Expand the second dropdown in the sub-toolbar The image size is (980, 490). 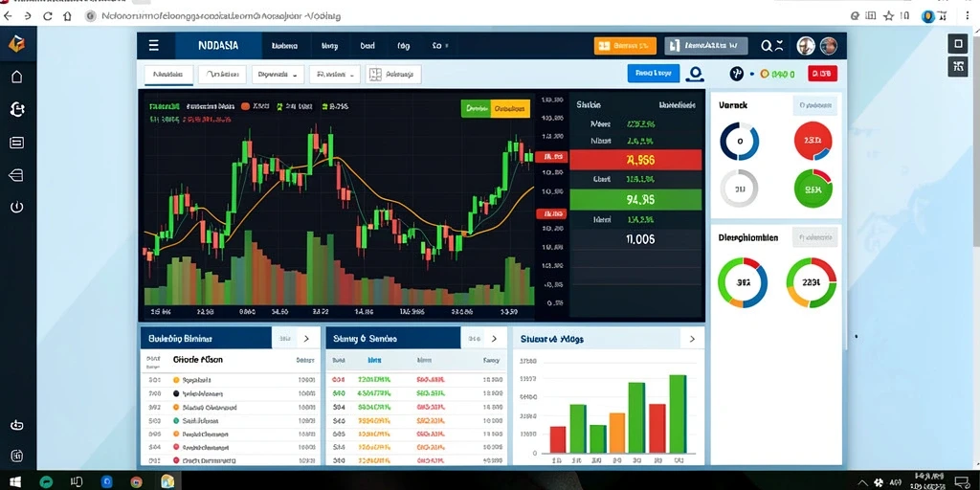(334, 75)
